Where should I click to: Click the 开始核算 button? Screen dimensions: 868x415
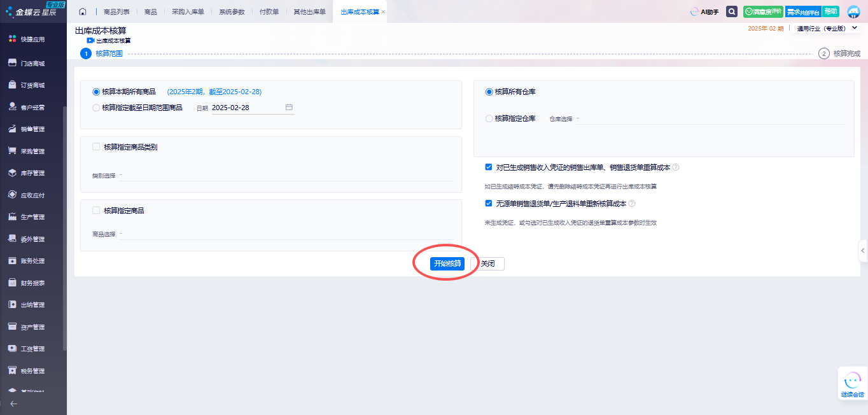click(447, 264)
